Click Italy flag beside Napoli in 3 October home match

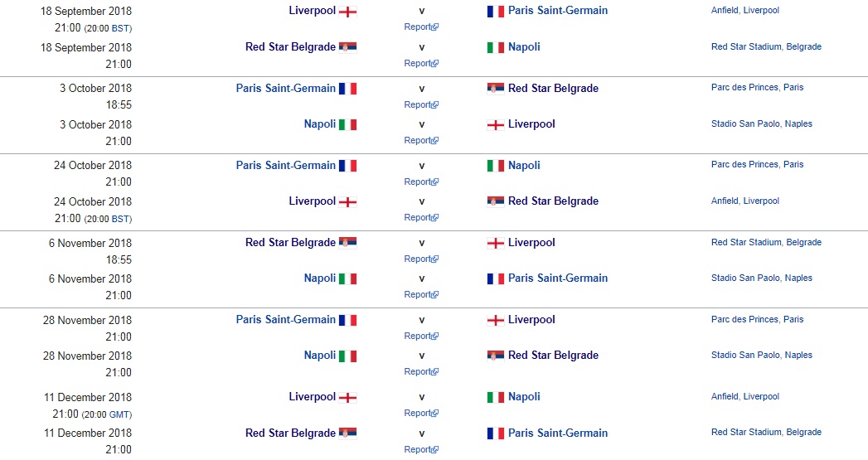coord(348,124)
